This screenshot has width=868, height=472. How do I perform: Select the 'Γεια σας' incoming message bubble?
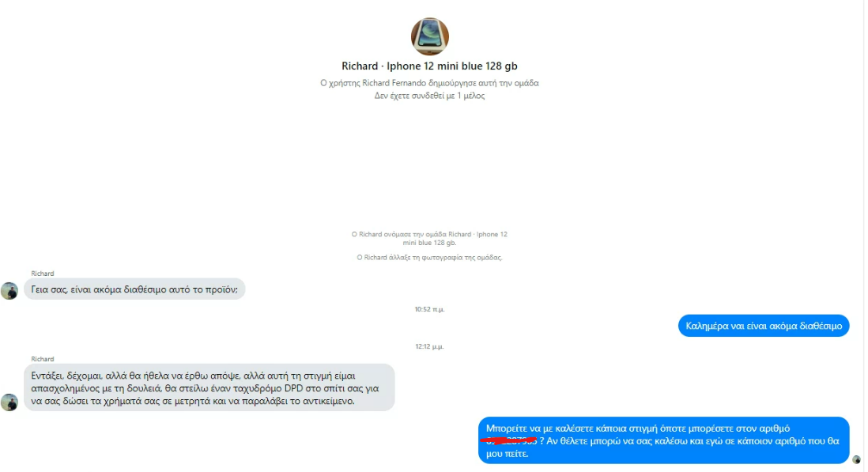point(134,289)
